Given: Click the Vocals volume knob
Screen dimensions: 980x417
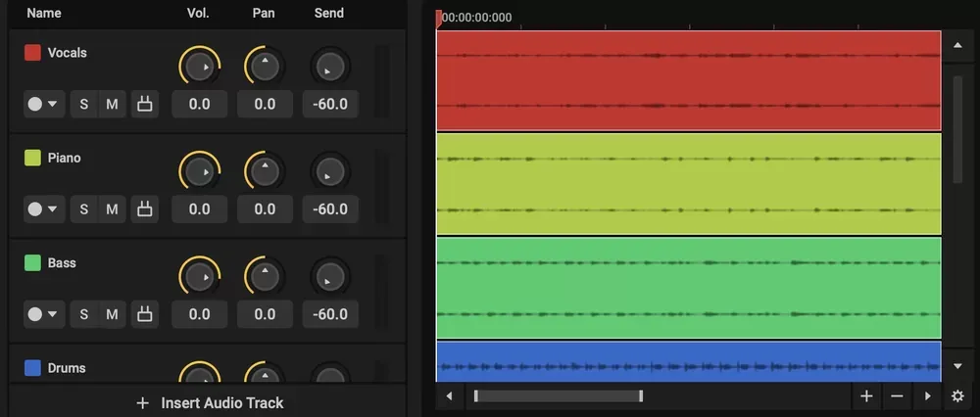Looking at the screenshot, I should click(x=199, y=66).
